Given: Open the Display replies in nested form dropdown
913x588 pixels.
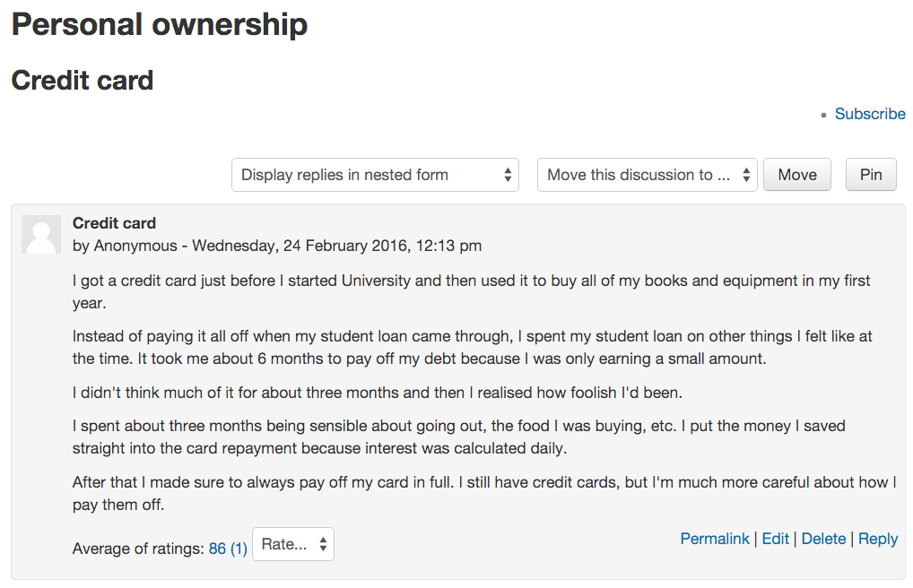Looking at the screenshot, I should [375, 175].
